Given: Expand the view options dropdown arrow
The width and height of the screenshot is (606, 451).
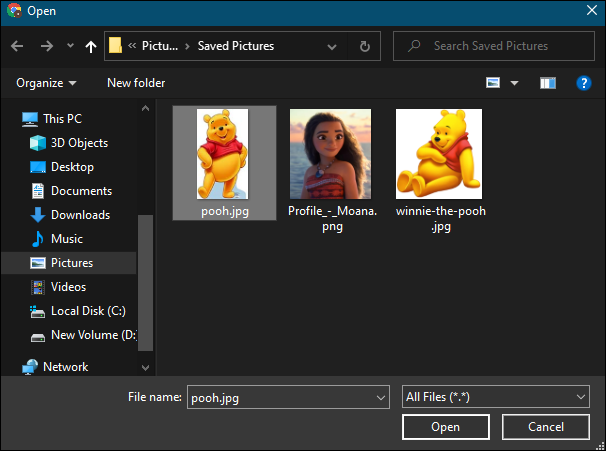Looking at the screenshot, I should [514, 83].
